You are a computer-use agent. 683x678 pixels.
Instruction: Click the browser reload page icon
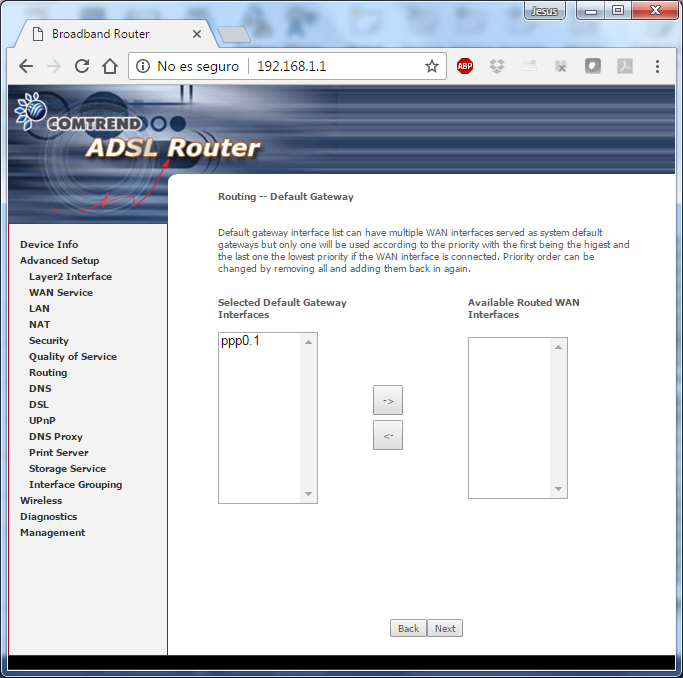pyautogui.click(x=82, y=66)
